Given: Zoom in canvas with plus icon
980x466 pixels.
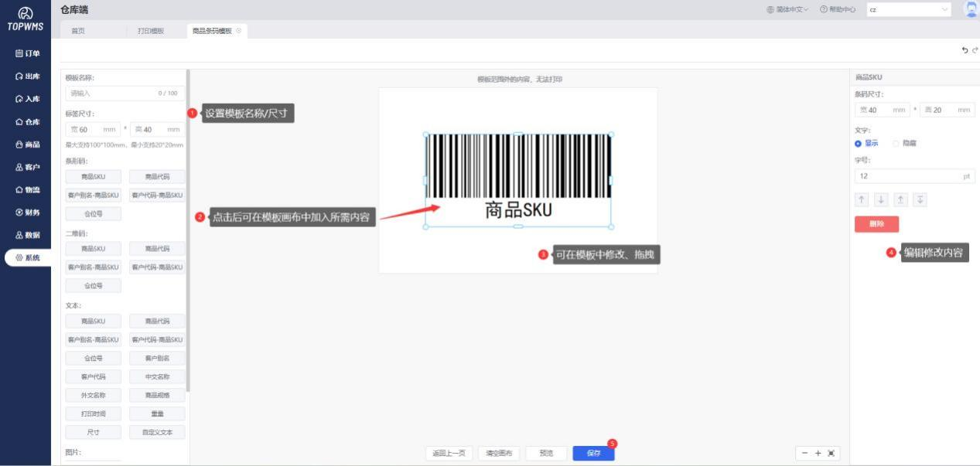Looking at the screenshot, I should tap(818, 454).
